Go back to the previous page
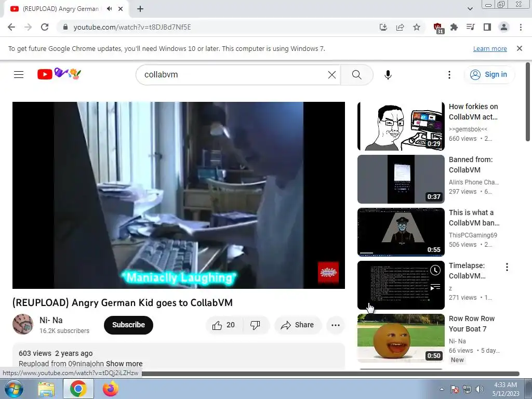The width and height of the screenshot is (532, 399). tap(11, 27)
